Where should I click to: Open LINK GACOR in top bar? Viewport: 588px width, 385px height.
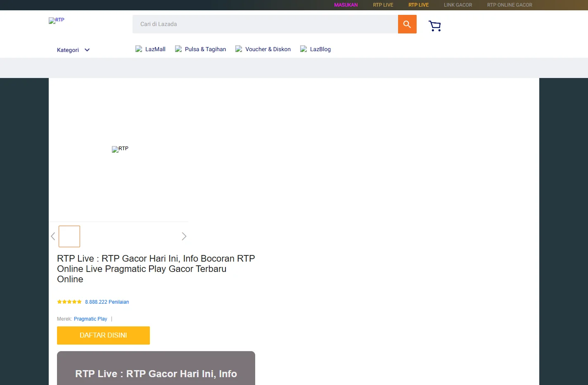tap(458, 5)
